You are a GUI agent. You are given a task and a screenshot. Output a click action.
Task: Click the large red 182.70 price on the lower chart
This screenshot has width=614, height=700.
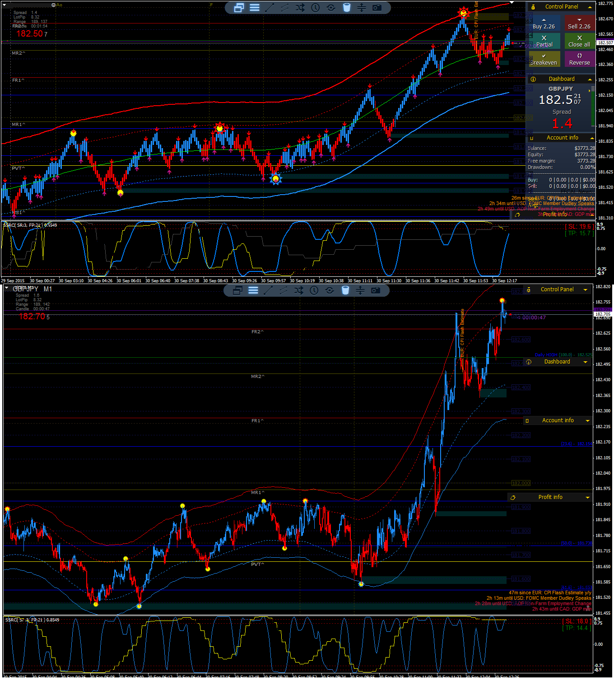(x=33, y=317)
